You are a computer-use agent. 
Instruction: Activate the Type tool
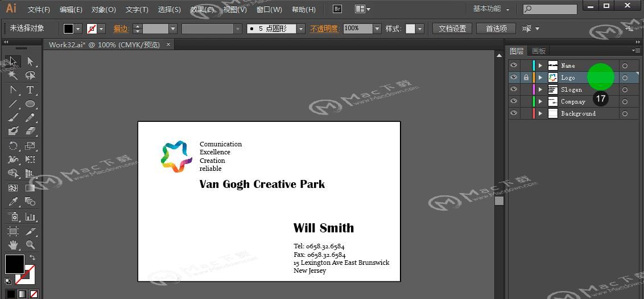click(x=30, y=89)
